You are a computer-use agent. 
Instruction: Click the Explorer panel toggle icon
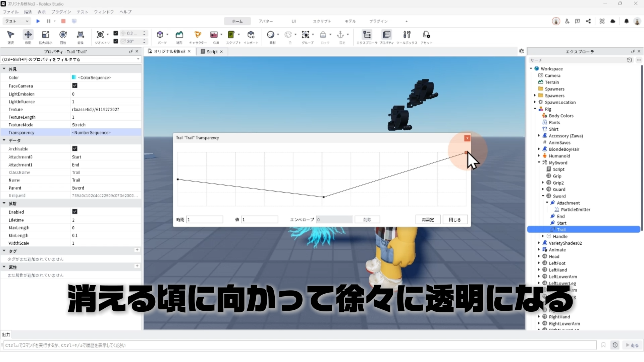point(367,35)
